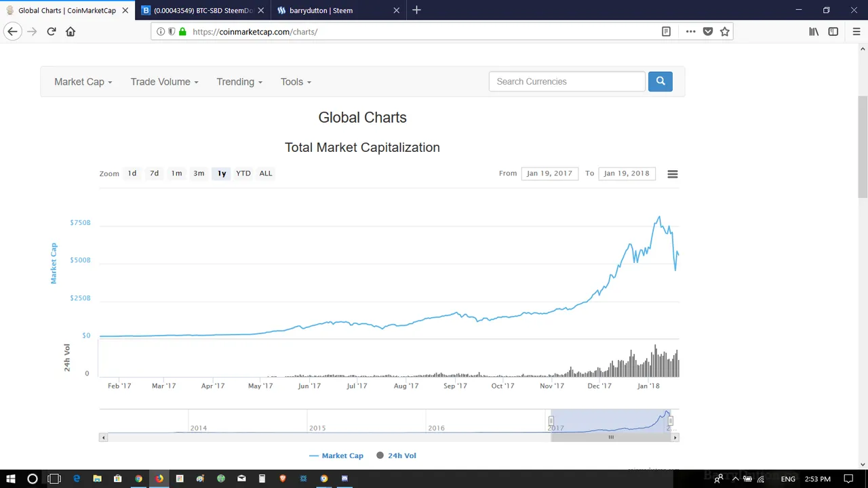868x488 pixels.
Task: Save this page to Pocket
Action: click(x=708, y=31)
